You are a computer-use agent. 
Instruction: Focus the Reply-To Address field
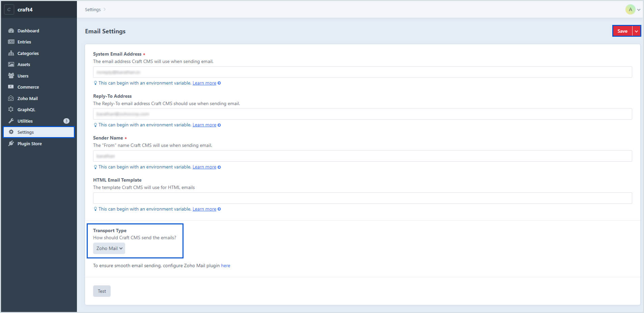point(362,114)
